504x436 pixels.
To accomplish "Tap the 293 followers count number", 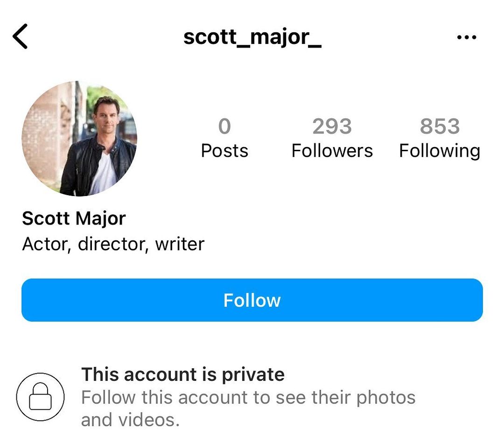I will (x=332, y=127).
